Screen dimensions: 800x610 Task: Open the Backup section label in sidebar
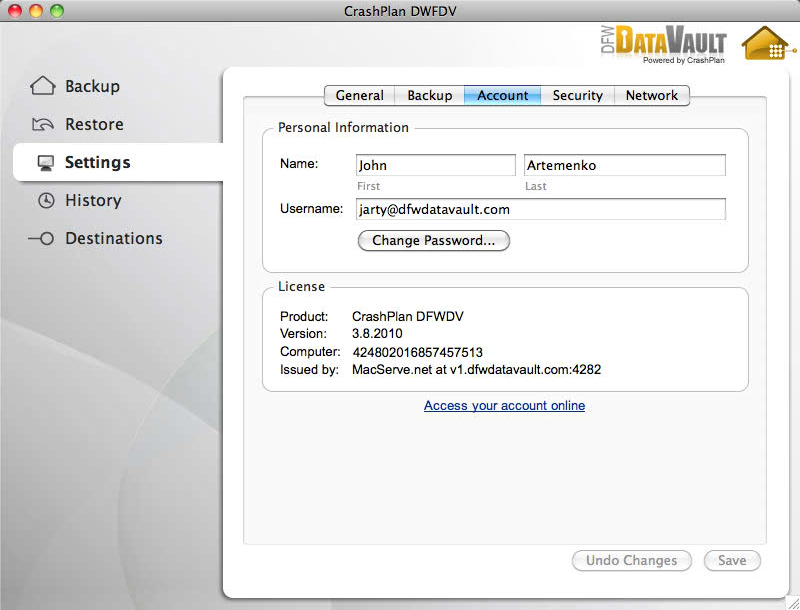pyautogui.click(x=92, y=86)
